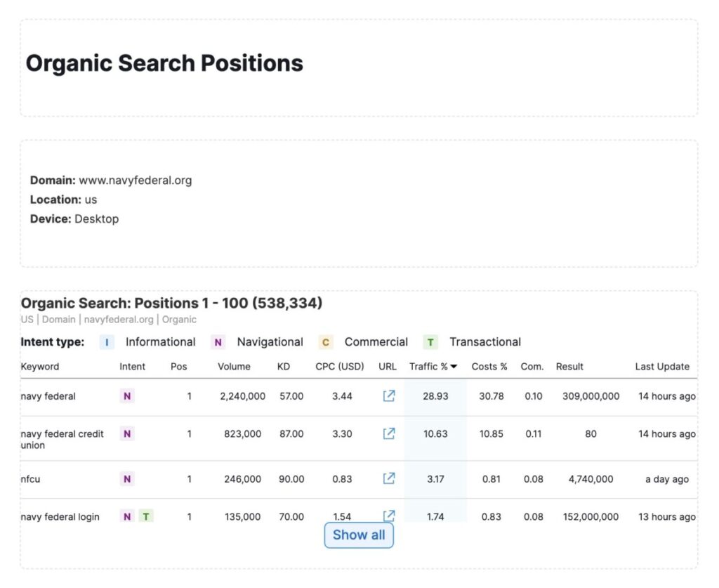Click volume value 823,000
Image resolution: width=719 pixels, height=588 pixels.
pos(242,434)
